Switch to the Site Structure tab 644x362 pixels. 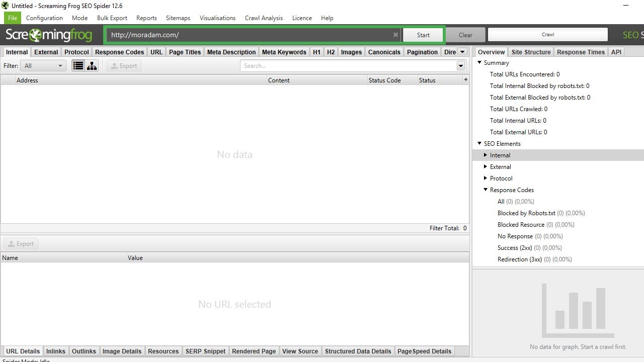pyautogui.click(x=531, y=52)
